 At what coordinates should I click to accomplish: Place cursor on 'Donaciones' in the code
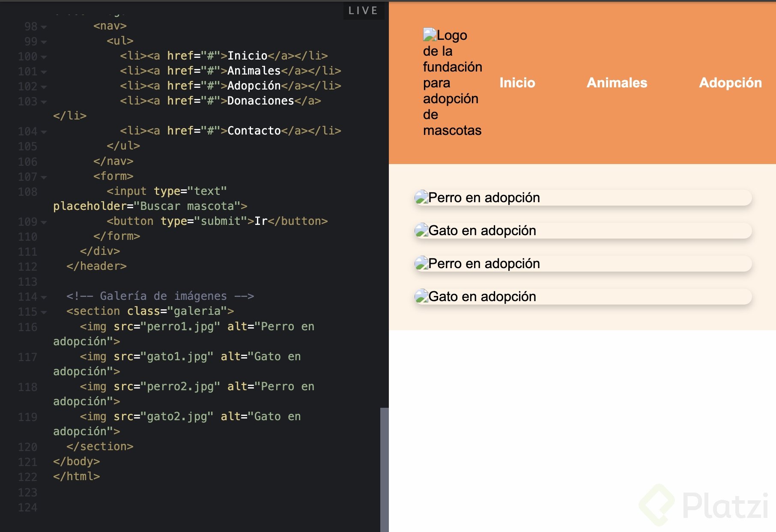point(260,101)
